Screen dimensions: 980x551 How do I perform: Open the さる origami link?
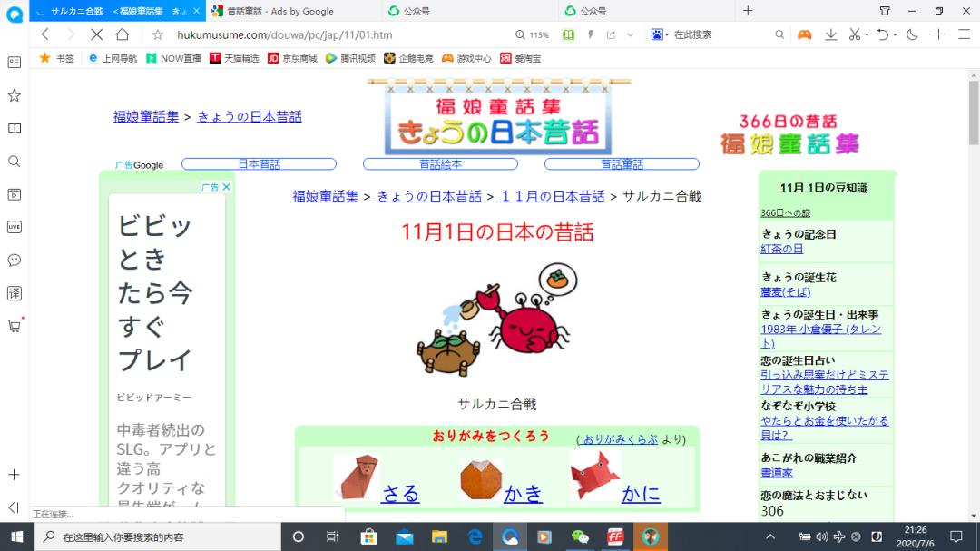click(402, 493)
